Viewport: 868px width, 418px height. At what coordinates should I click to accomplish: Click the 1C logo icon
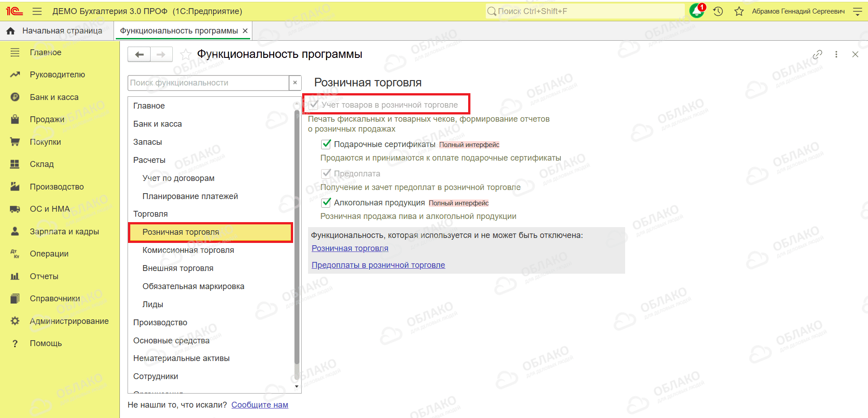click(14, 11)
